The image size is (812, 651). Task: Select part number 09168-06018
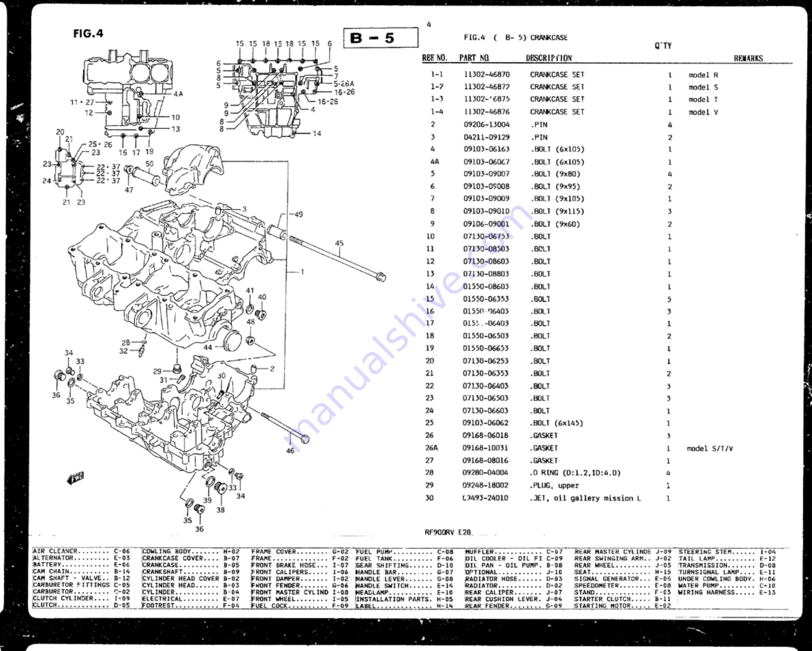pyautogui.click(x=485, y=435)
